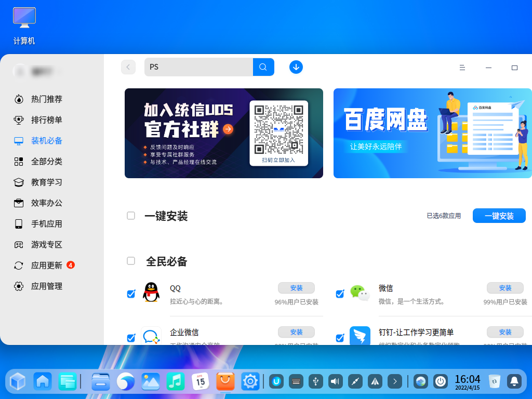Viewport: 532px width, 399px height.
Task: Open 应用更新 with 4 pending updates
Action: (x=44, y=265)
